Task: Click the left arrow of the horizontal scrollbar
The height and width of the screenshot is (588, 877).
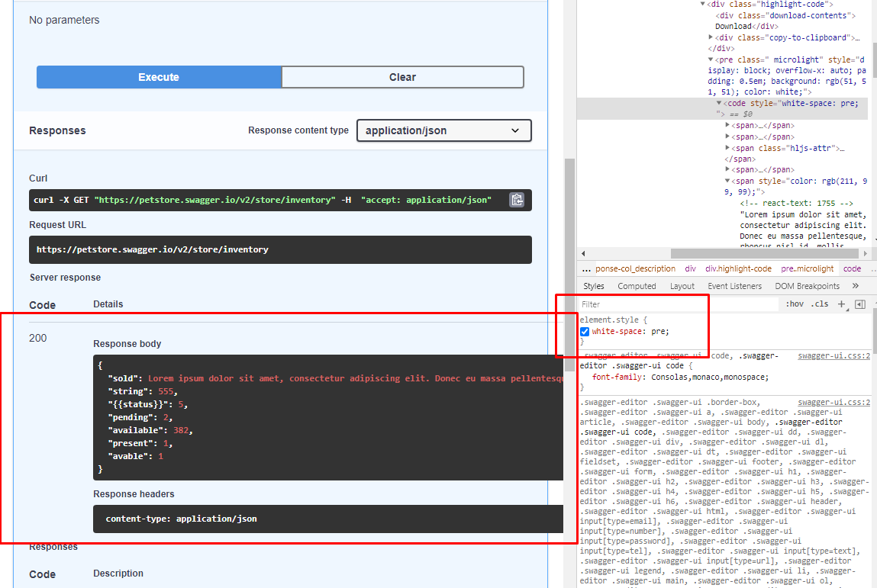Action: click(583, 253)
